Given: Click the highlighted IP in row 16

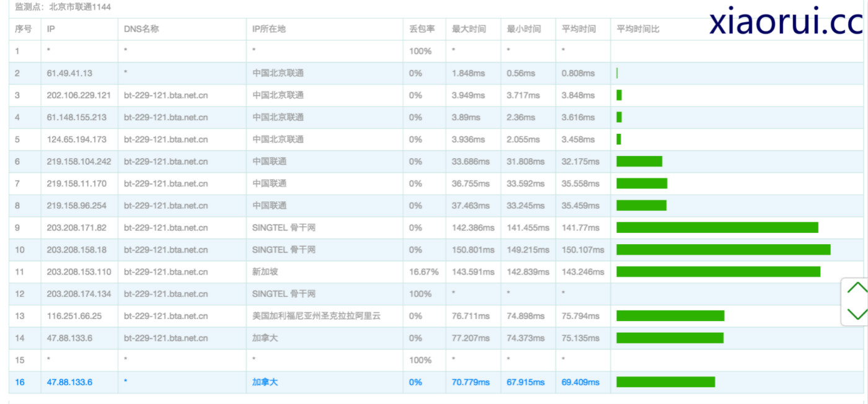Looking at the screenshot, I should pos(69,382).
